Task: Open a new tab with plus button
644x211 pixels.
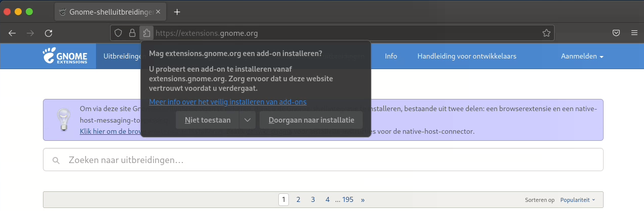Action: [177, 12]
